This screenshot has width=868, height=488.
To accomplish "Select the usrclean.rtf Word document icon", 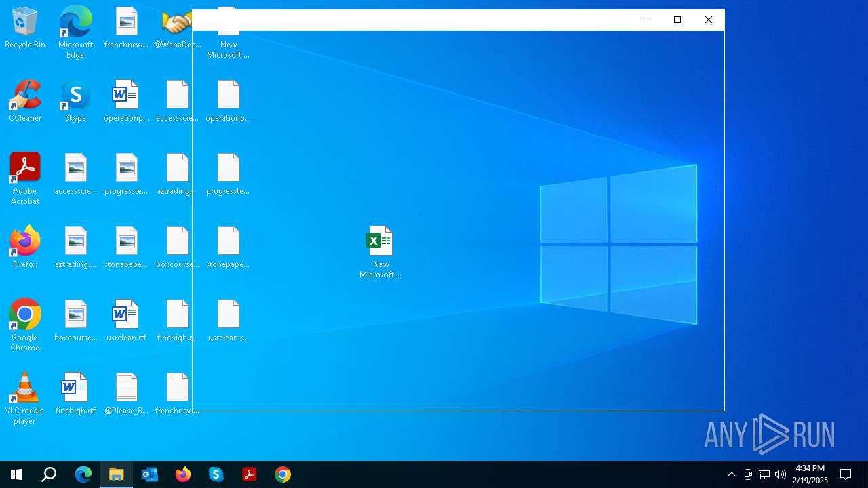I will tap(126, 321).
